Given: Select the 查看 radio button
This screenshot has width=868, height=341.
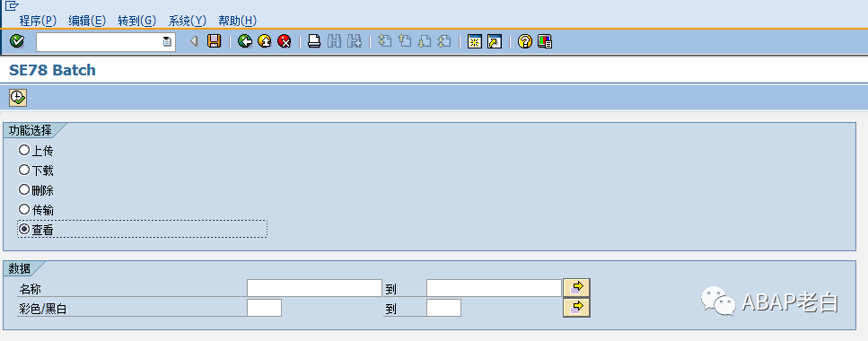Looking at the screenshot, I should click(x=24, y=229).
